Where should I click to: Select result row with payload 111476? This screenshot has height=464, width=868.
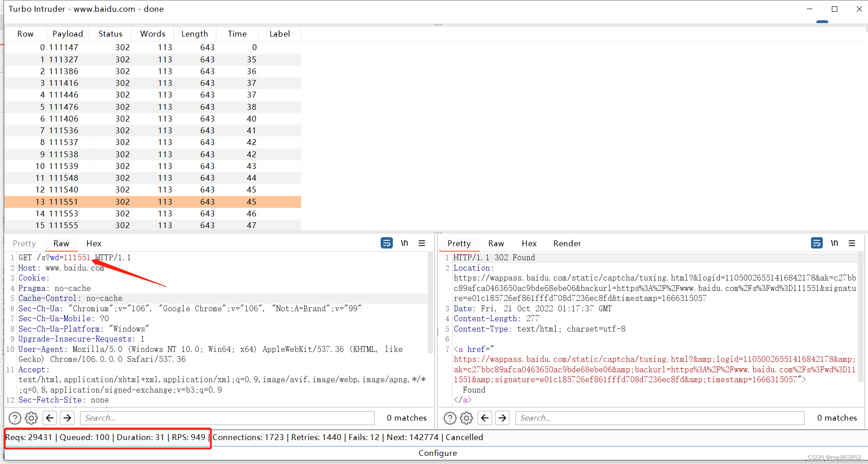click(x=153, y=107)
